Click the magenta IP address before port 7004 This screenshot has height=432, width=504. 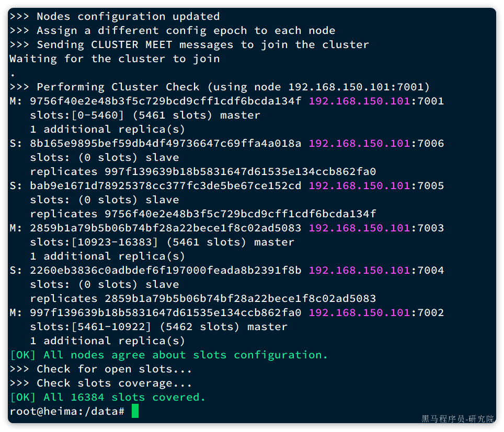pos(359,270)
